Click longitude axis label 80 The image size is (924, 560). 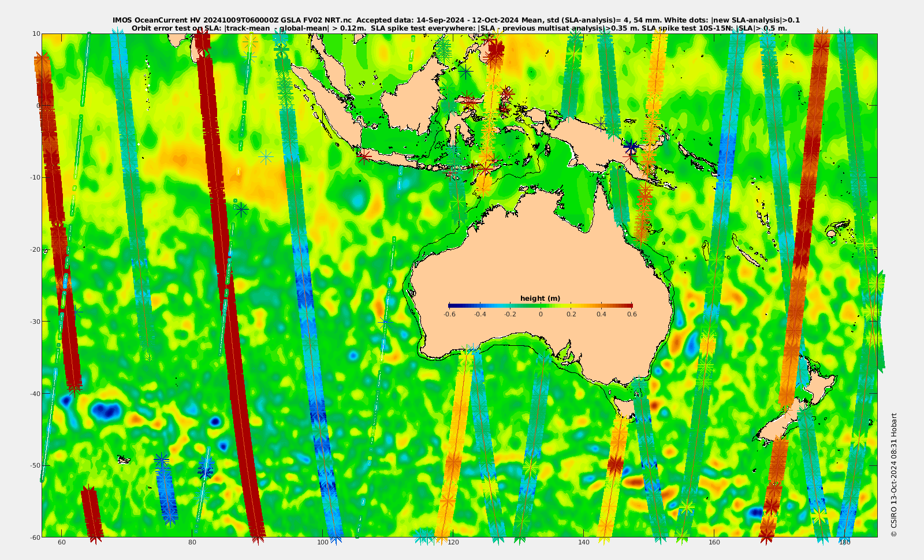click(x=192, y=542)
